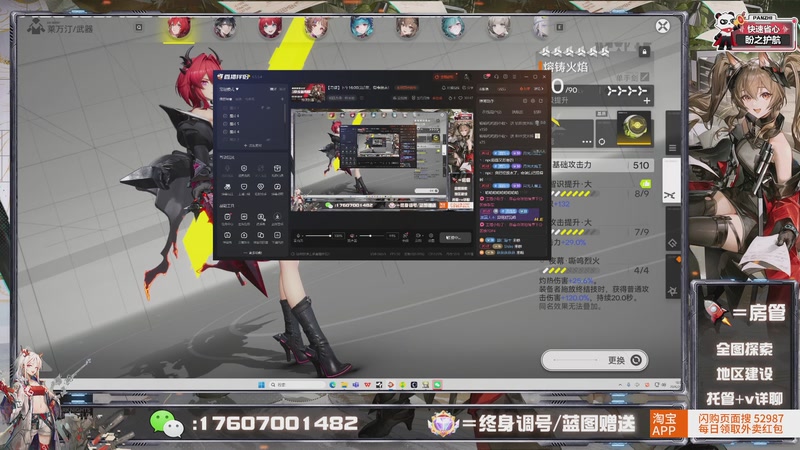Close the weapon screen with the round X icon
This screenshot has height=450, width=800.
(662, 26)
